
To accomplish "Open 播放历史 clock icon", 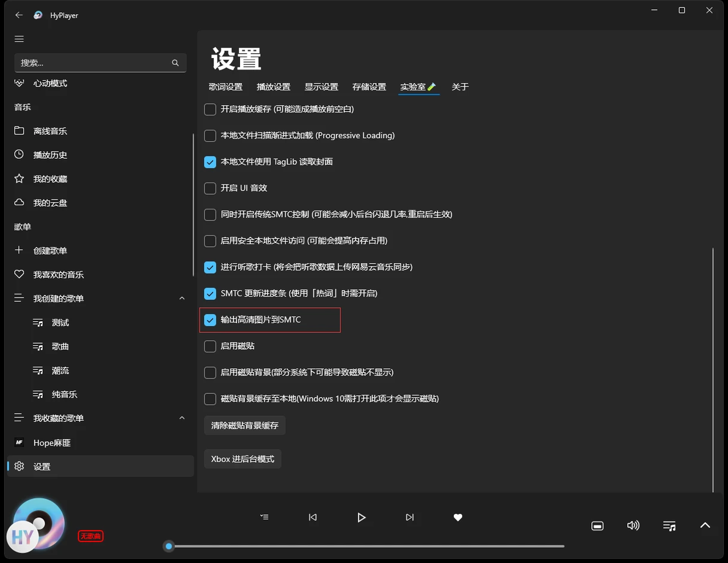I will tap(19, 154).
